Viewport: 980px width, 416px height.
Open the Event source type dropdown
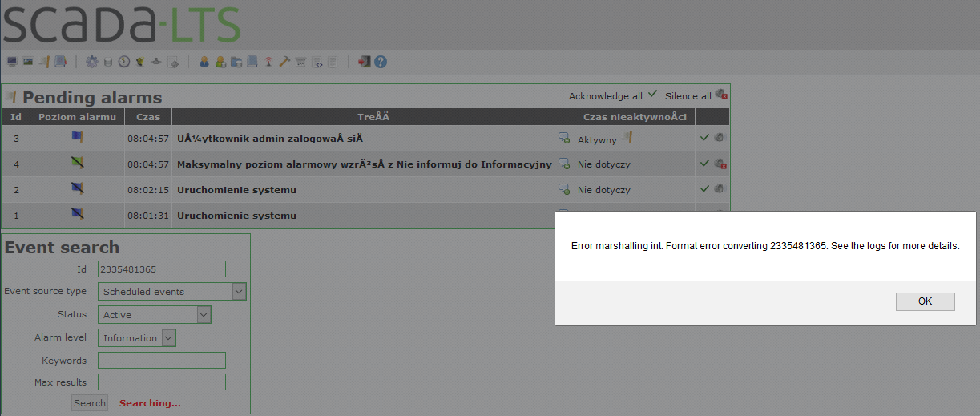(x=172, y=292)
